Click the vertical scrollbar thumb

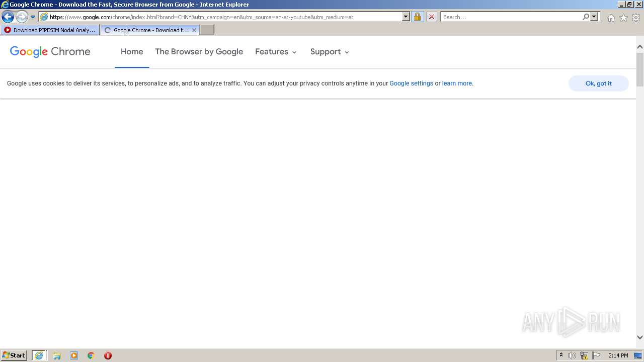coord(640,69)
